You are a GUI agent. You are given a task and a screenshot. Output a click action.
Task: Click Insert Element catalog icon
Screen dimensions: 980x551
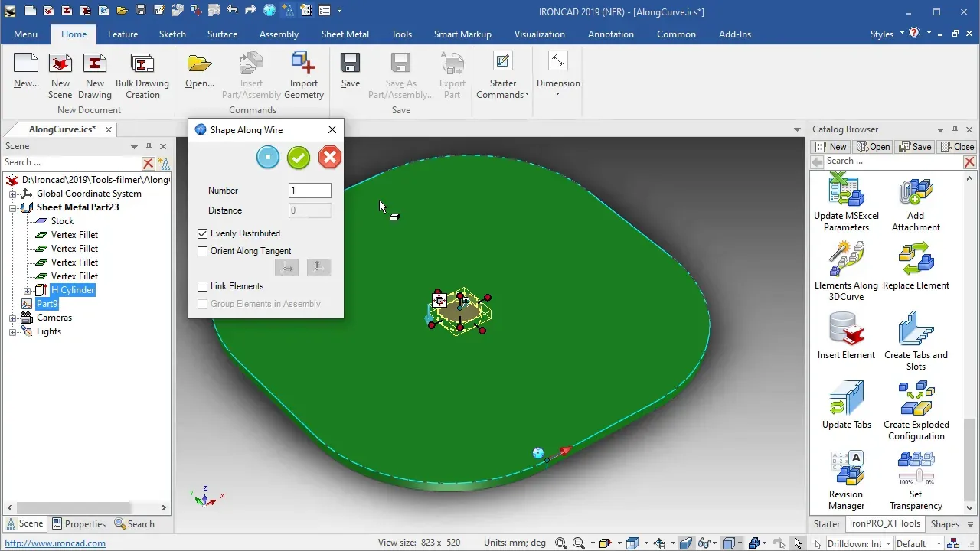click(x=847, y=329)
